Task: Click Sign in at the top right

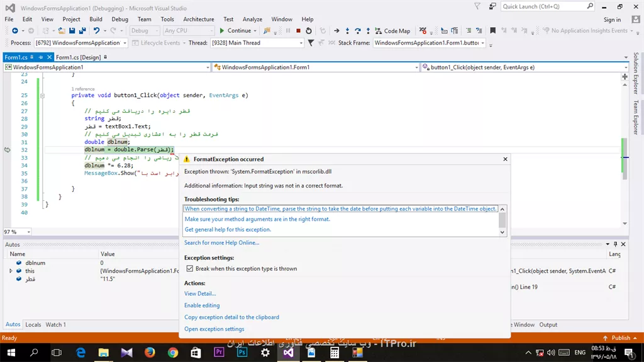Action: pyautogui.click(x=612, y=20)
